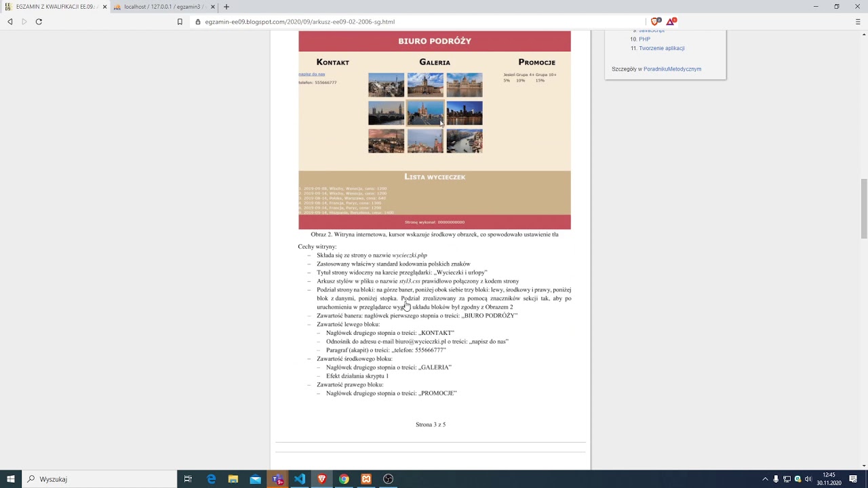Switch to Visual Studio Code on the taskbar
Viewport: 868px width, 488px height.
300,479
